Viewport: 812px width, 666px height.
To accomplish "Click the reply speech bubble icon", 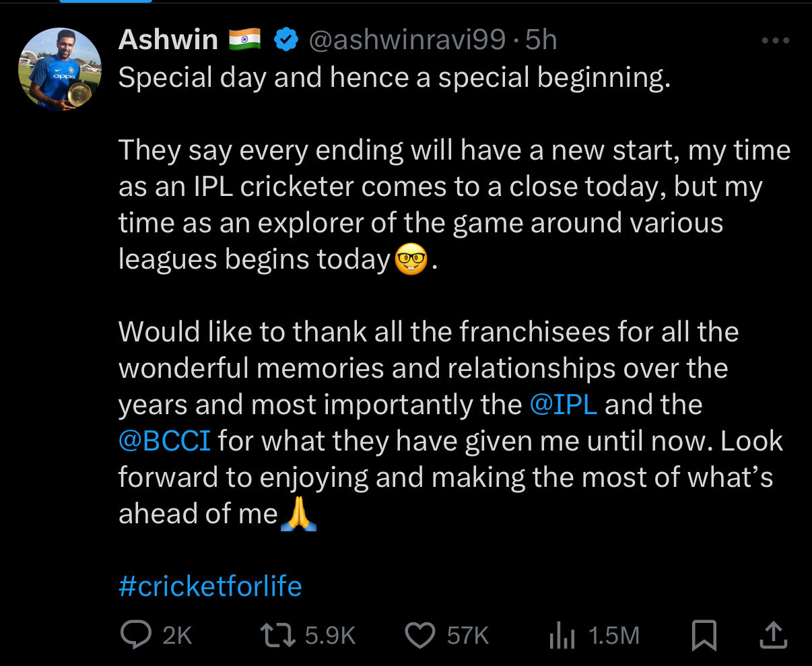I will [135, 635].
